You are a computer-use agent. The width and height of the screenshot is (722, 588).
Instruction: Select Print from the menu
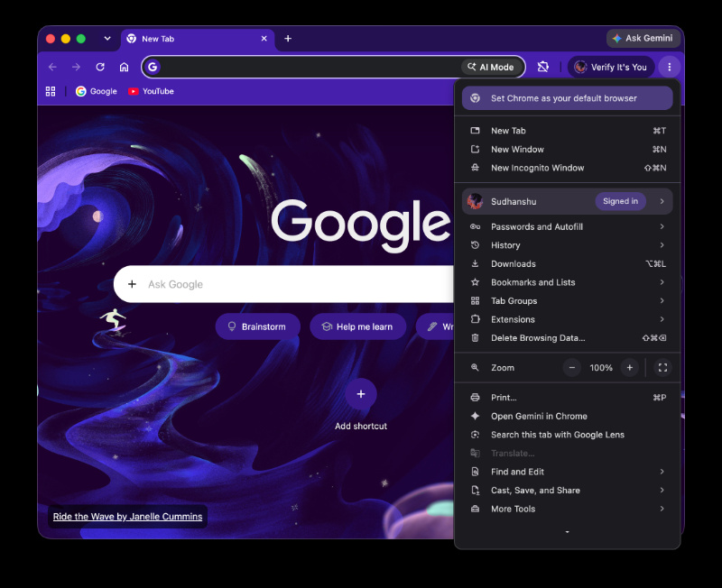coord(568,398)
